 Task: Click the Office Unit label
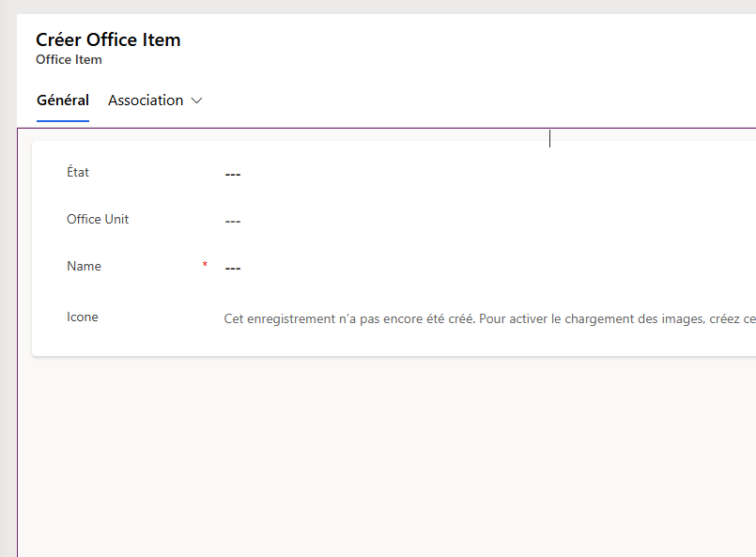coord(98,219)
